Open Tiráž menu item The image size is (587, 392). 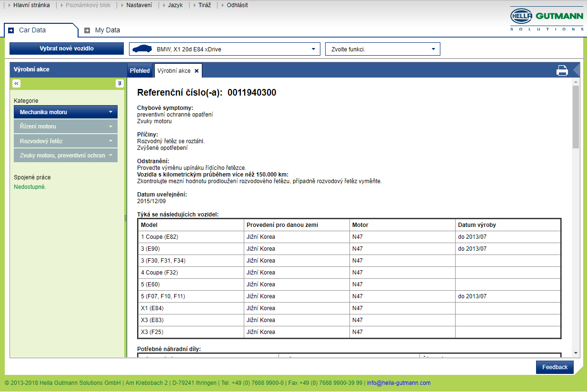click(x=205, y=5)
